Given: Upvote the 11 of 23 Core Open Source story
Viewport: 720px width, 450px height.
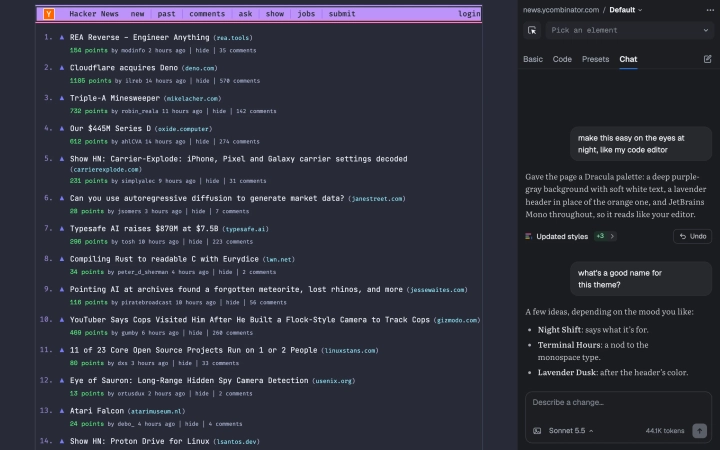Looking at the screenshot, I should (62, 349).
